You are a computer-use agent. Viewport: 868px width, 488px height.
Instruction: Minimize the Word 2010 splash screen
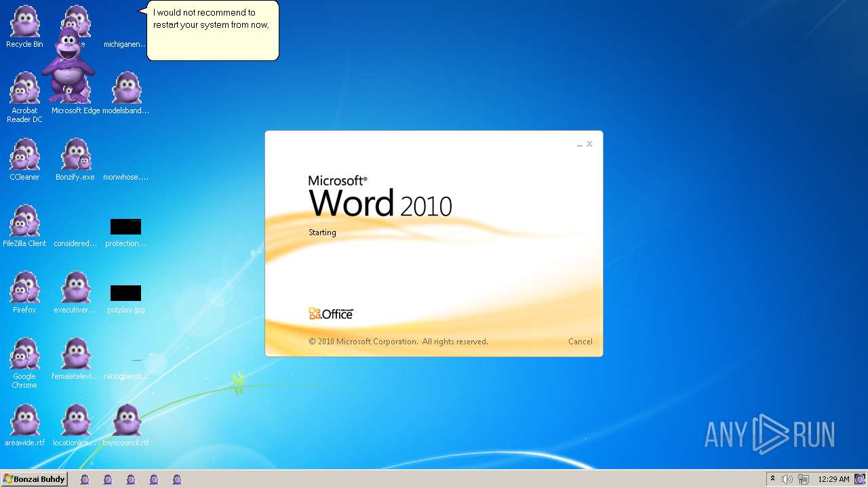(580, 144)
